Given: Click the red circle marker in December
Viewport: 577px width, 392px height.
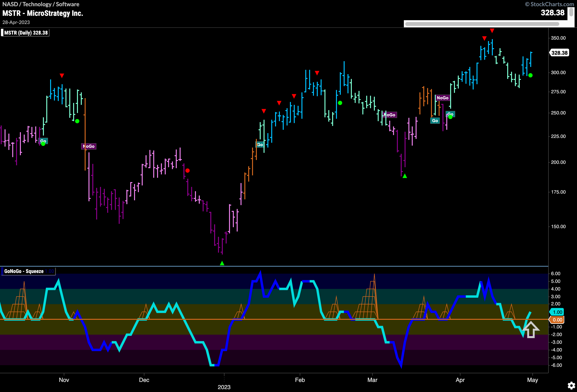Looking at the screenshot, I should point(188,171).
